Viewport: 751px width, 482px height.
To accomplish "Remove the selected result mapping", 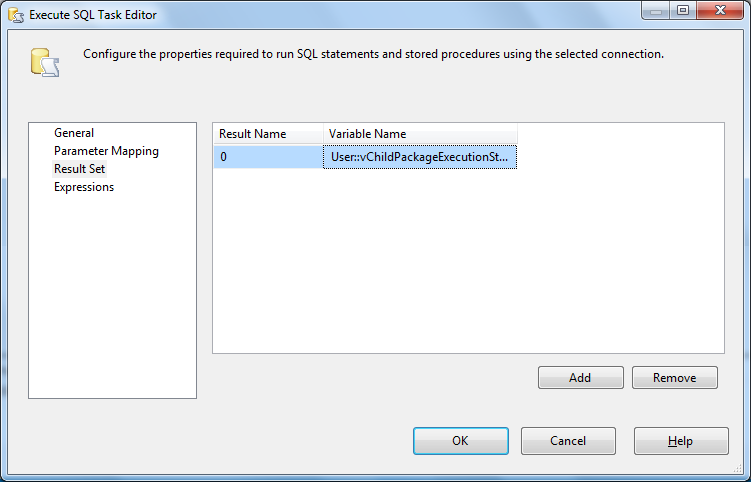I will [x=675, y=378].
